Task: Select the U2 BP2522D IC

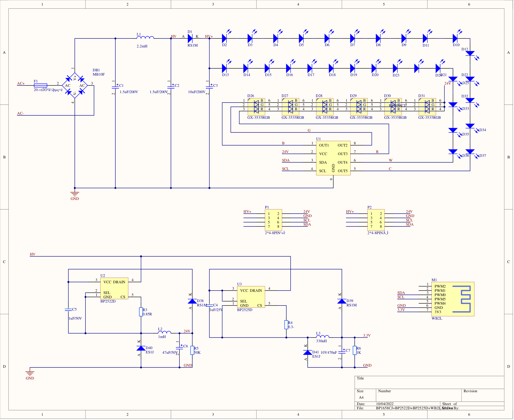Action: [x=114, y=288]
